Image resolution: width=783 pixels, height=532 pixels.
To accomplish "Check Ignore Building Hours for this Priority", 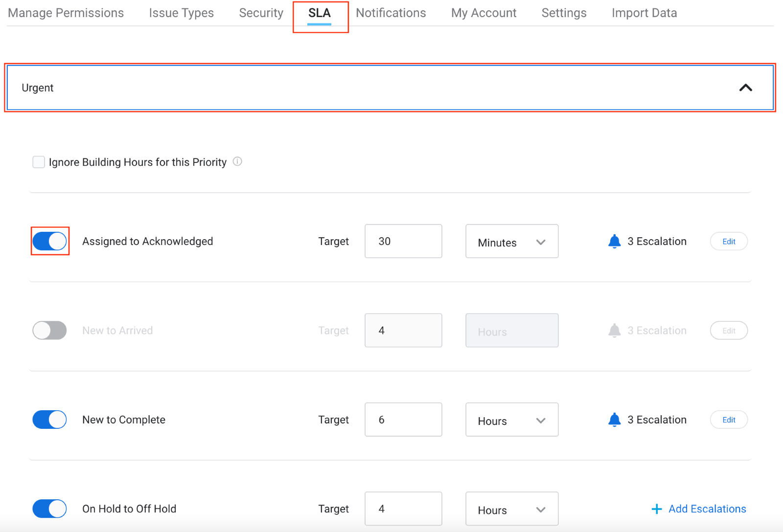I will (x=39, y=162).
